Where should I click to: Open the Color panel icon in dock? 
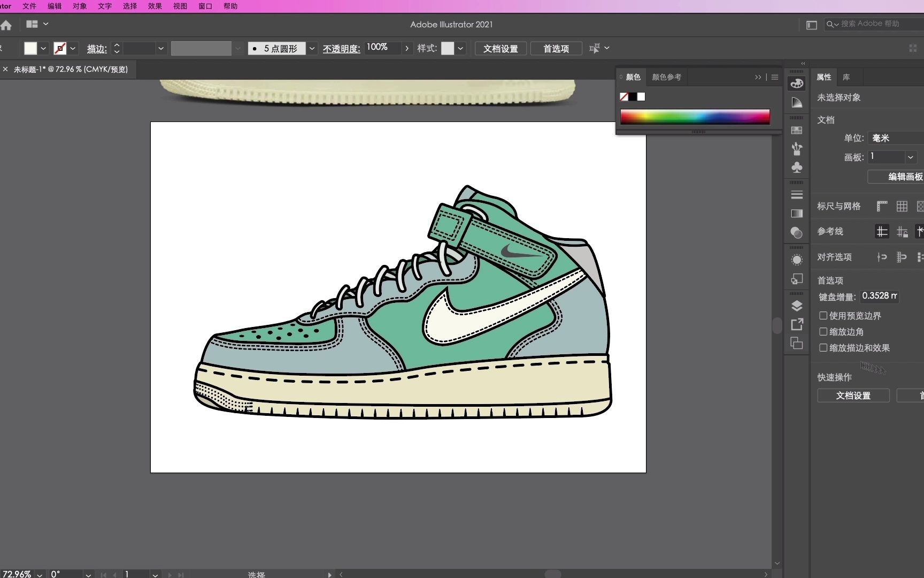point(797,83)
